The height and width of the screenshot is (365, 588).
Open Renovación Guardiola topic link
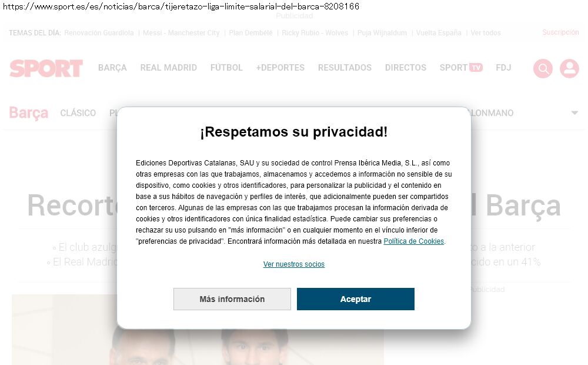coord(99,32)
